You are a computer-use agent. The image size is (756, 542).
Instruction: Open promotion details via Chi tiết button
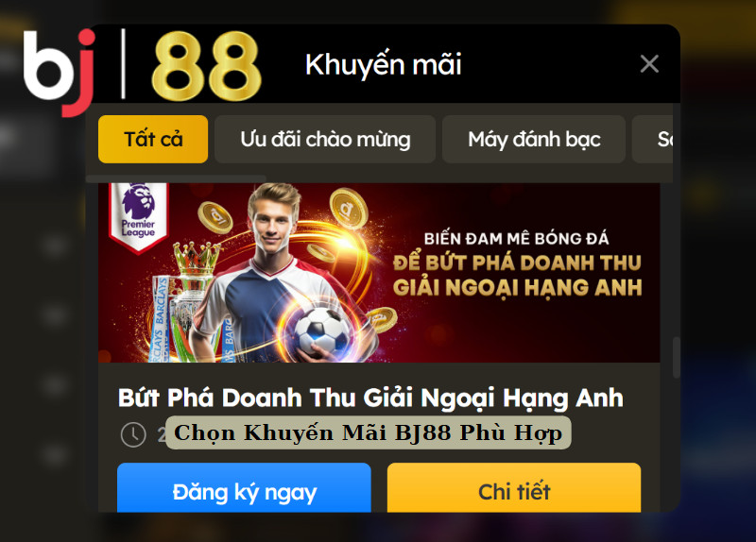point(514,487)
